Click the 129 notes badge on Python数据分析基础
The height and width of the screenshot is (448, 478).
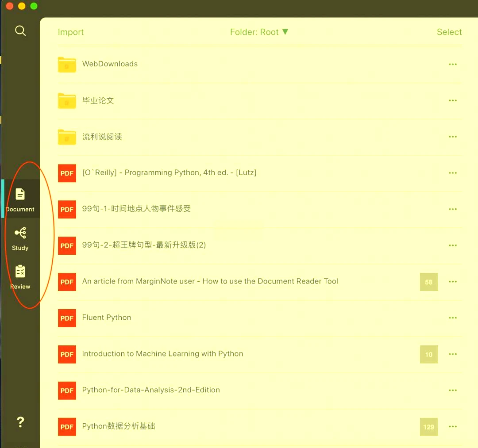coord(428,427)
